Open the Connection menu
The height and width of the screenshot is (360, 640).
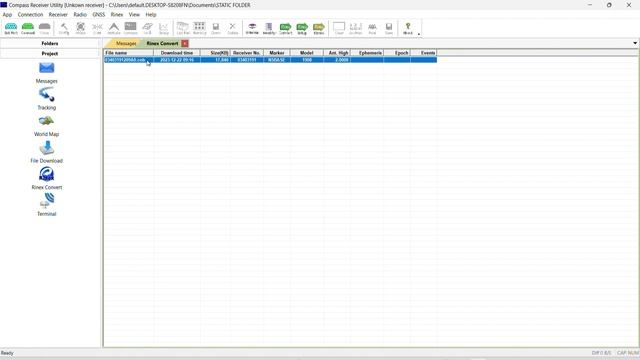[x=30, y=14]
